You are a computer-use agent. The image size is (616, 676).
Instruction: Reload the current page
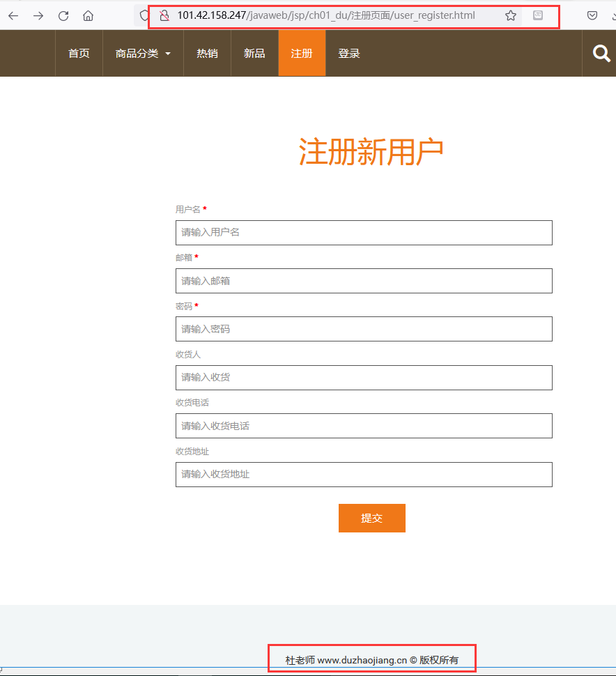point(63,15)
